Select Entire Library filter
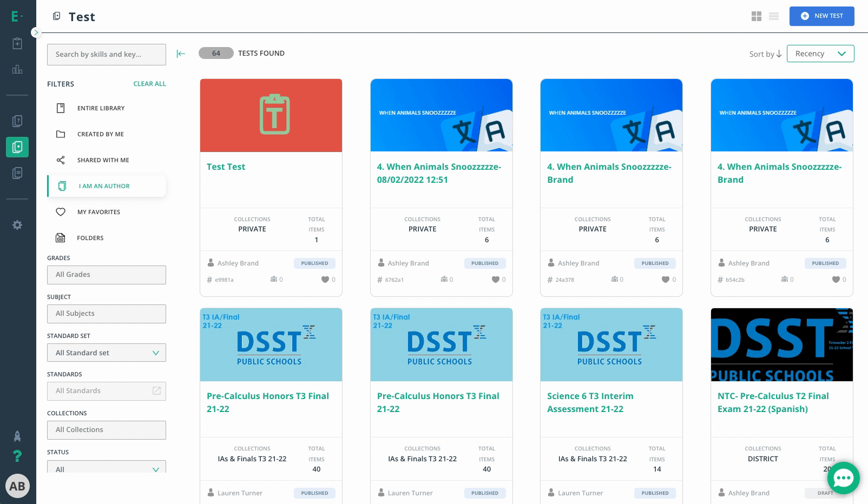 (107, 108)
